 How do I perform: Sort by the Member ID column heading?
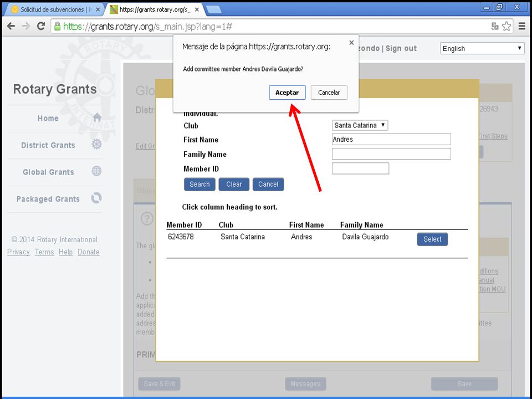[x=184, y=225]
